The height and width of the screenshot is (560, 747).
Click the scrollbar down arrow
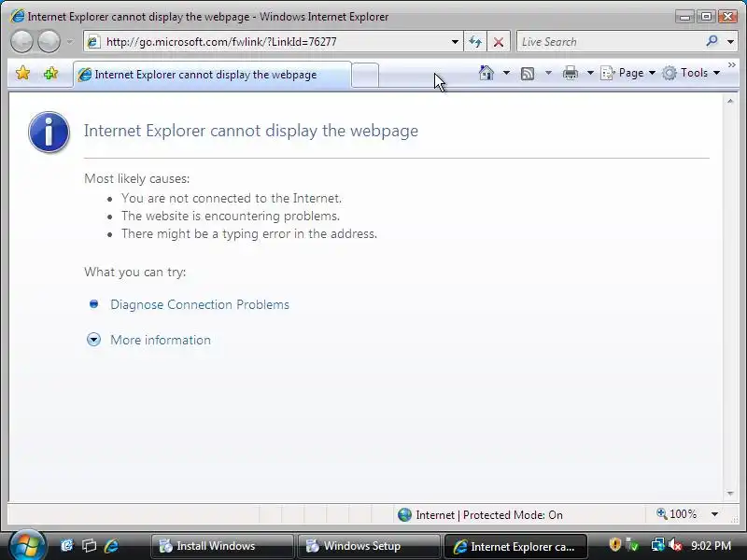tap(730, 494)
